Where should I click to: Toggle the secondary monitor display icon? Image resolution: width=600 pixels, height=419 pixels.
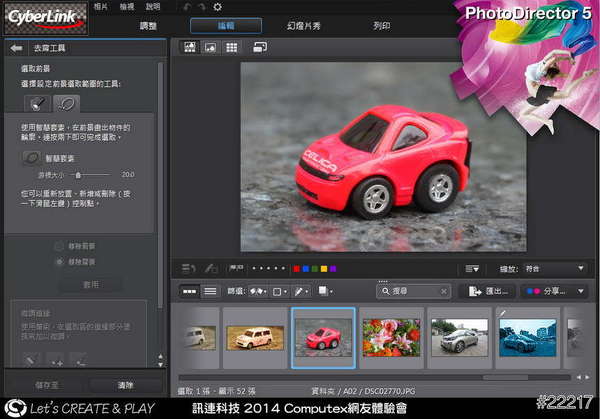point(260,47)
